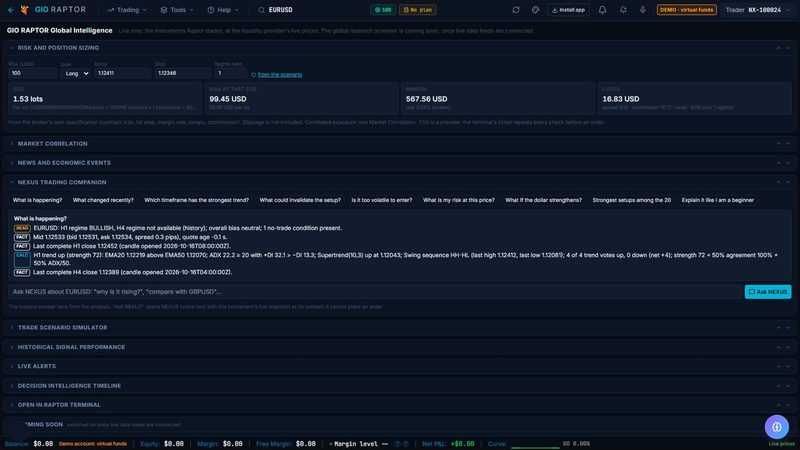Focus the Risk (USD) input field

[33, 73]
